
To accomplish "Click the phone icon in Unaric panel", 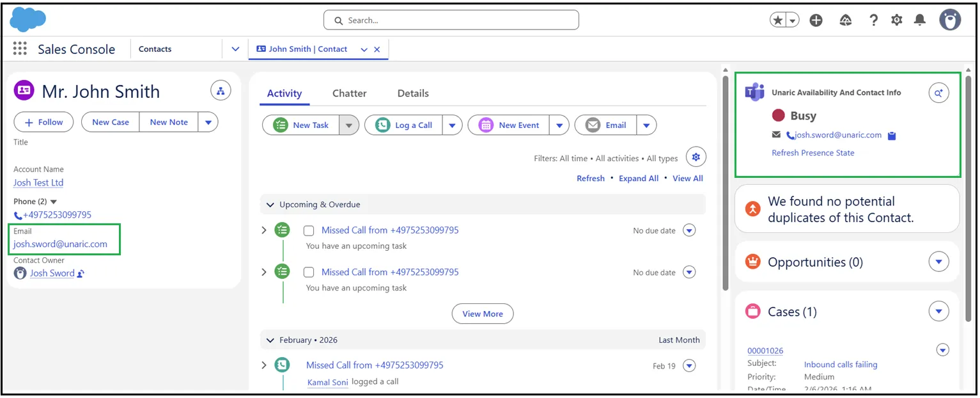I will (789, 136).
